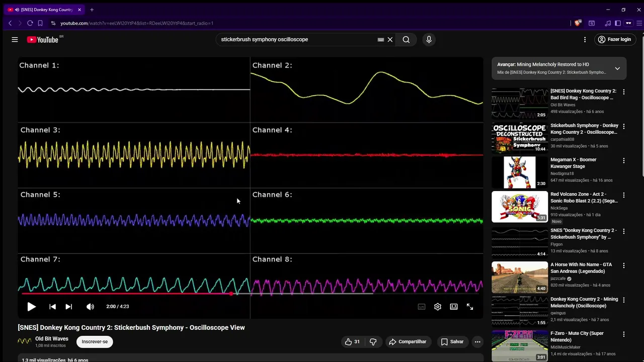The width and height of the screenshot is (644, 362).
Task: Play the video
Action: 31,307
